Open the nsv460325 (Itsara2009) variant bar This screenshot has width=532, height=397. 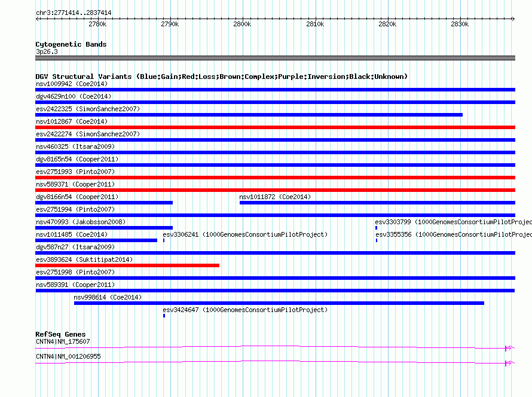pos(275,152)
